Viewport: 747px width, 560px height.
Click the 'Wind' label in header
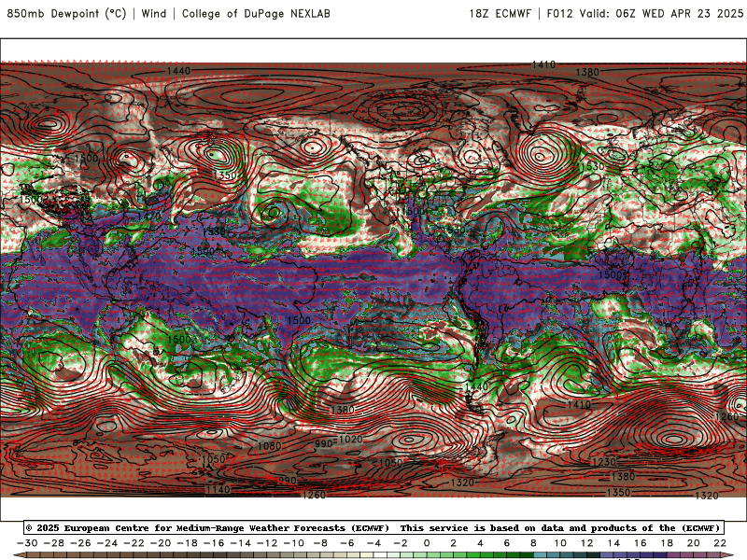click(x=154, y=13)
